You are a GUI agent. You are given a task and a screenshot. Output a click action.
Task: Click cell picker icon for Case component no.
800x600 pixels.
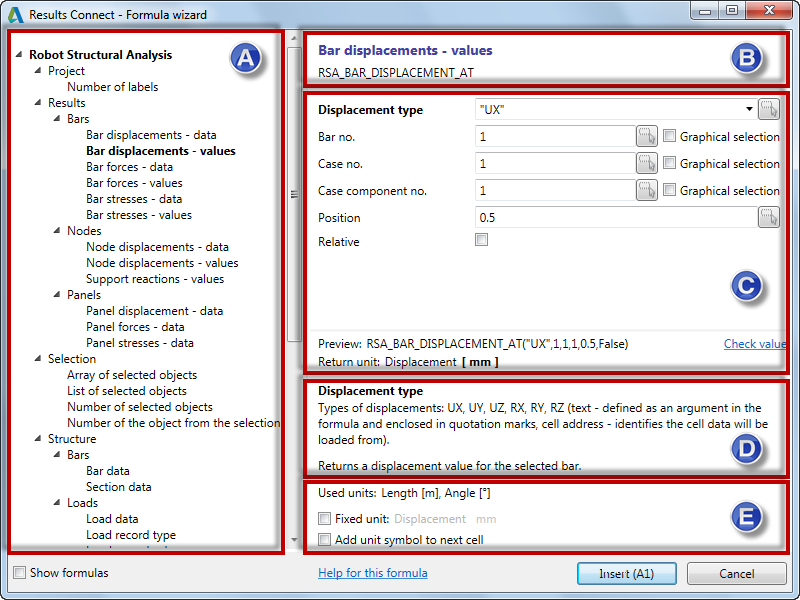646,190
